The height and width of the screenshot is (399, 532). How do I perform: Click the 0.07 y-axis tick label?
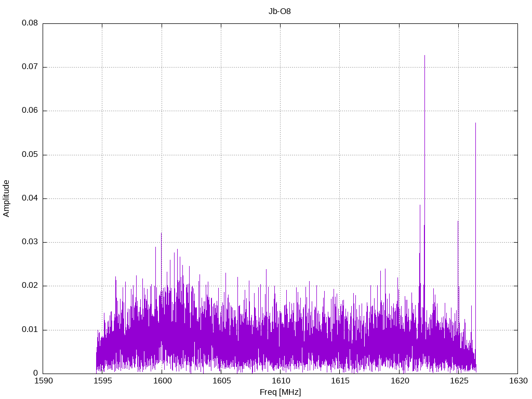click(29, 67)
